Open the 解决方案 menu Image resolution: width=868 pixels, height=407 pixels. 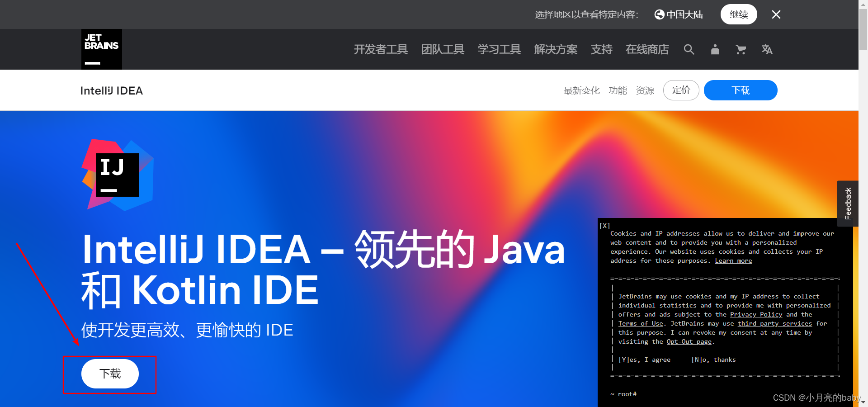coord(556,49)
